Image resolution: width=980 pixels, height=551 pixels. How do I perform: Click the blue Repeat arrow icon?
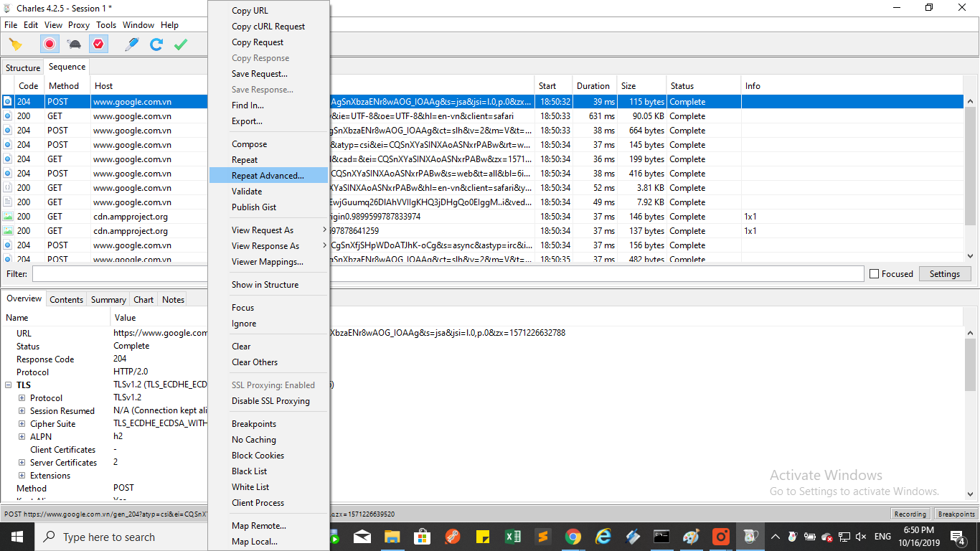click(x=156, y=44)
